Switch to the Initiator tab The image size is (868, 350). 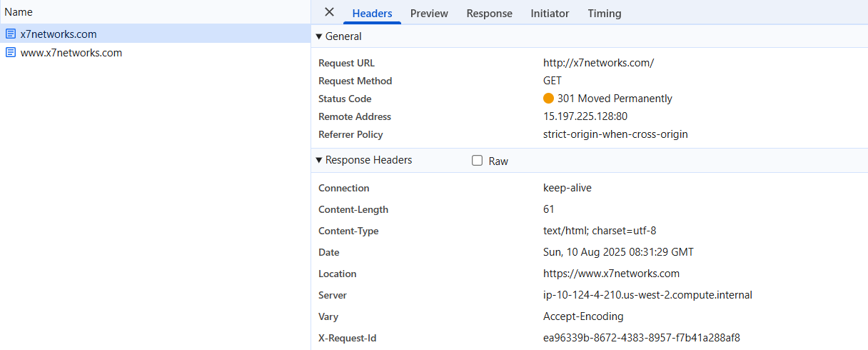[x=550, y=13]
